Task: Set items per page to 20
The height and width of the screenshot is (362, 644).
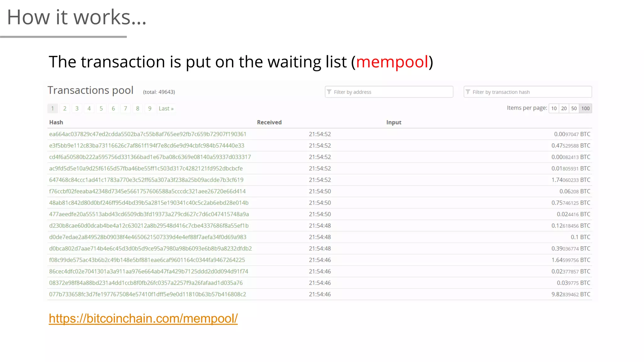Action: click(x=564, y=108)
